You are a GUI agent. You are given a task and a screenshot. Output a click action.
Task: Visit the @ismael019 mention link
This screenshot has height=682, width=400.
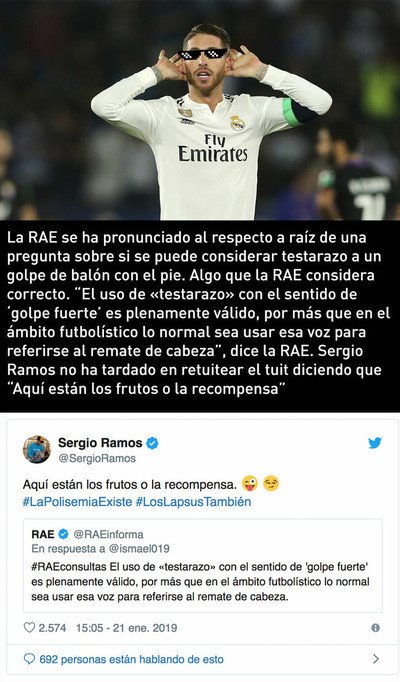pyautogui.click(x=139, y=548)
